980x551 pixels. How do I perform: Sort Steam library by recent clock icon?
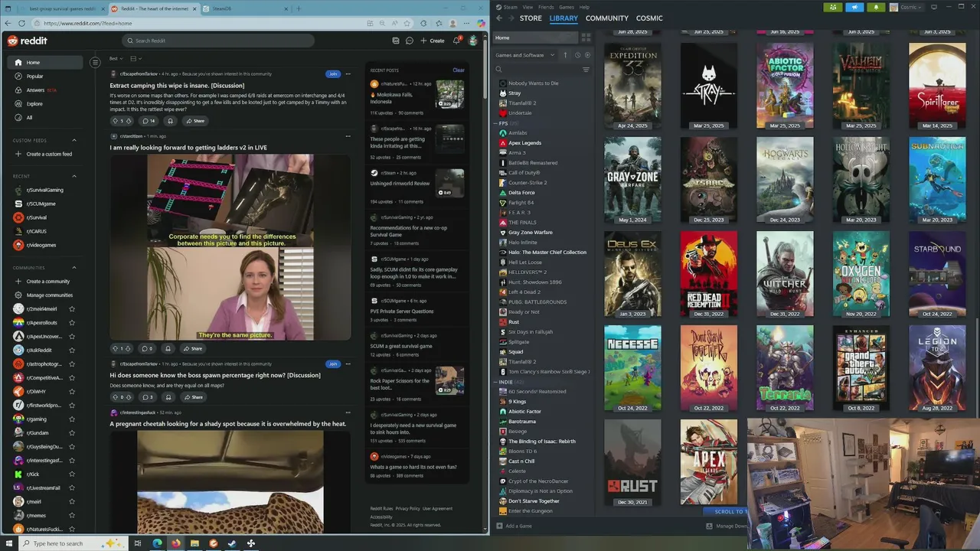click(577, 55)
